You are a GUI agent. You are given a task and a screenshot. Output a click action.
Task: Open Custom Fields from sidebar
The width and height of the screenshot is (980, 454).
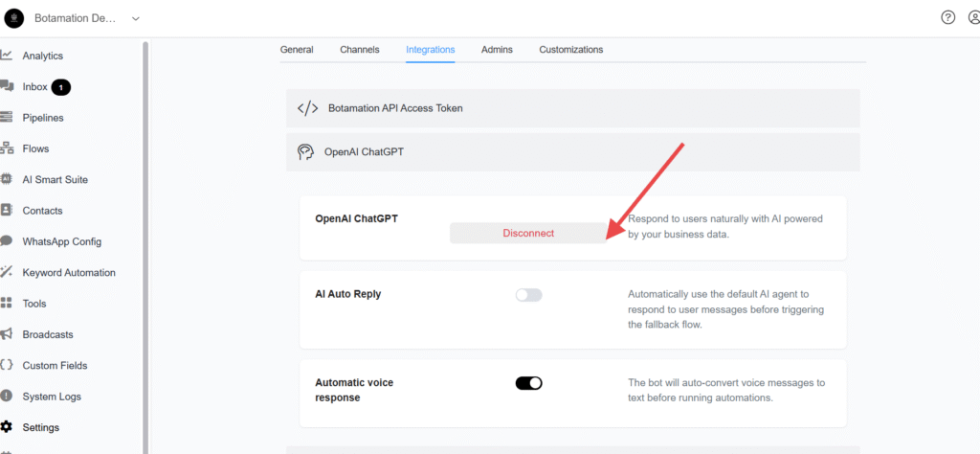tap(55, 365)
